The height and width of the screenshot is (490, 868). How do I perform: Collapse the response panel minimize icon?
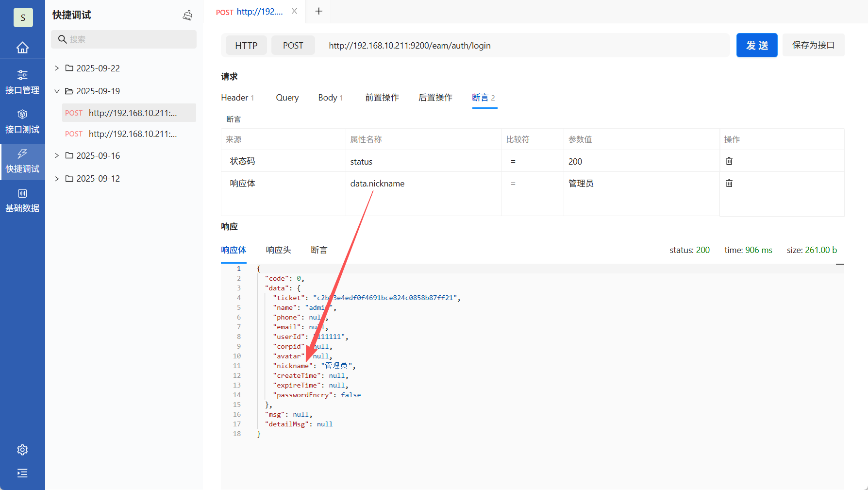840,264
